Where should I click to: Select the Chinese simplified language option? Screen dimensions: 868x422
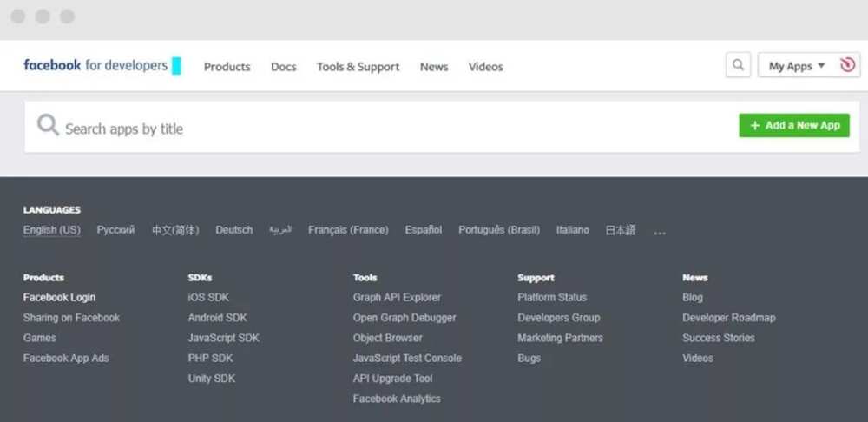click(x=175, y=230)
